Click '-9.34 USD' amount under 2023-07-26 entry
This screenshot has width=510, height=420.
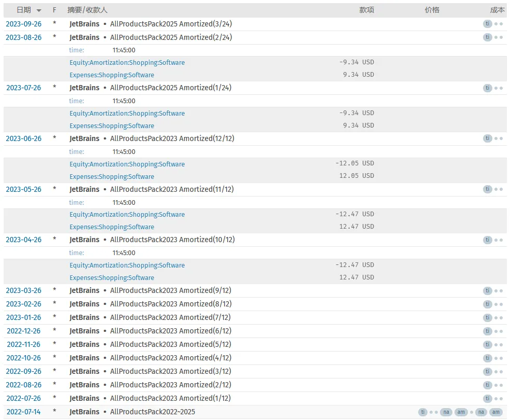pyautogui.click(x=356, y=113)
